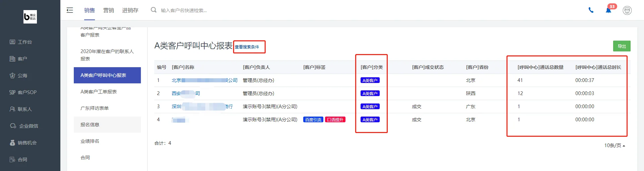This screenshot has width=644, height=171.
Task: Expand the 10条/页 page size dropdown
Action: [614, 145]
